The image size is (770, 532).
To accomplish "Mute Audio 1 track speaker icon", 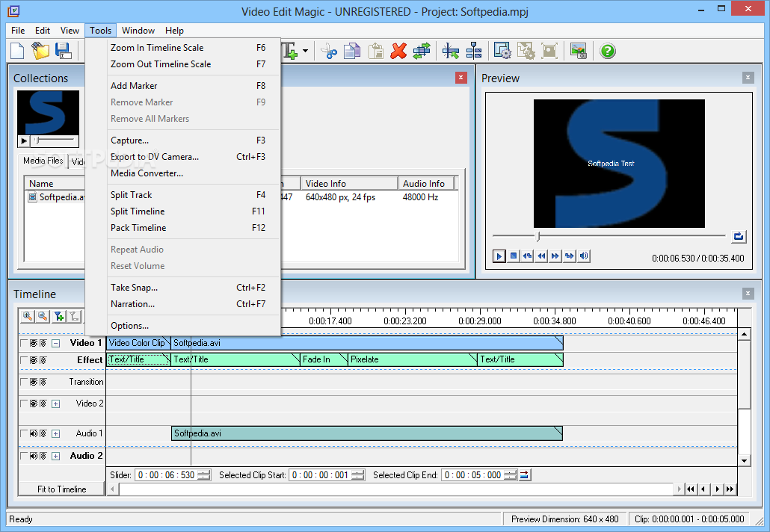I will [34, 433].
